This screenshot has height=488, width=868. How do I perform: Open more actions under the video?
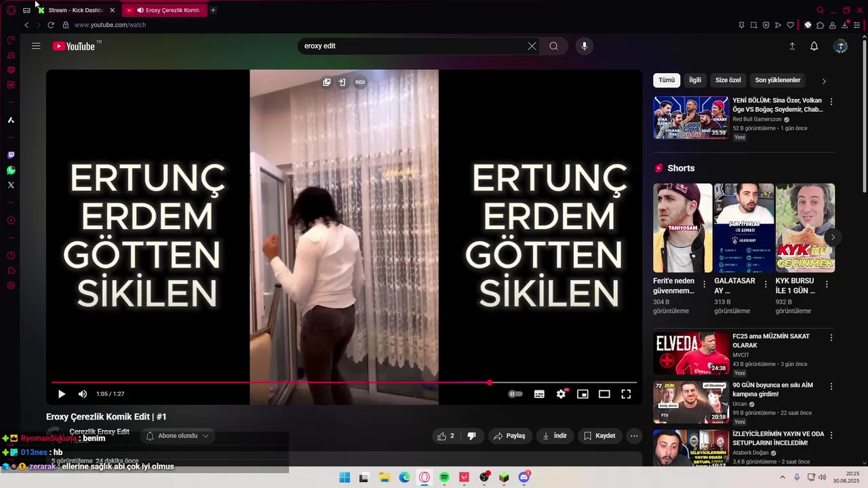634,436
